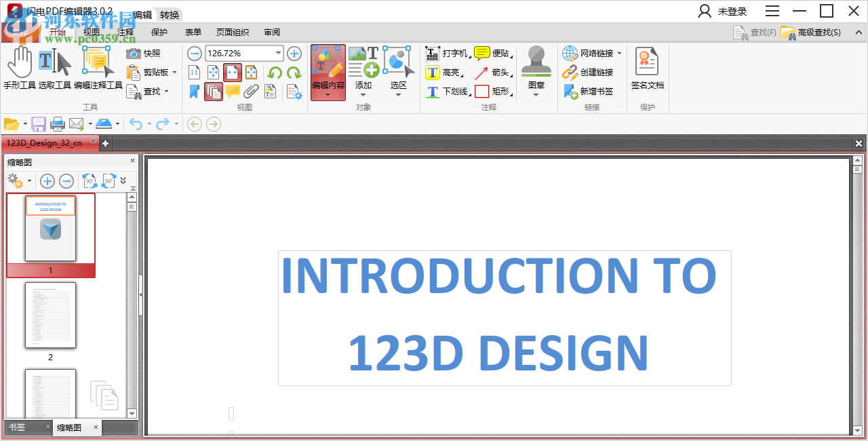Select the Highlight (高亮) tool
The image size is (868, 441).
(x=444, y=73)
